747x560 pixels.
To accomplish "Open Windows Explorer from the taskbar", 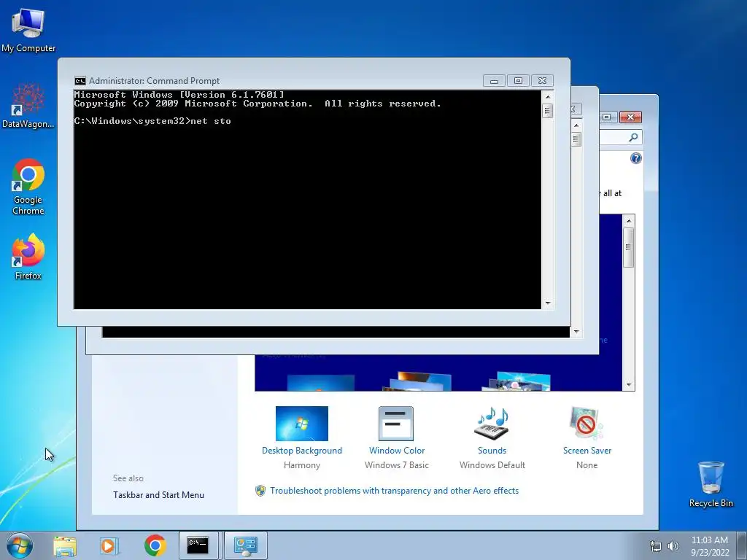I will (65, 545).
